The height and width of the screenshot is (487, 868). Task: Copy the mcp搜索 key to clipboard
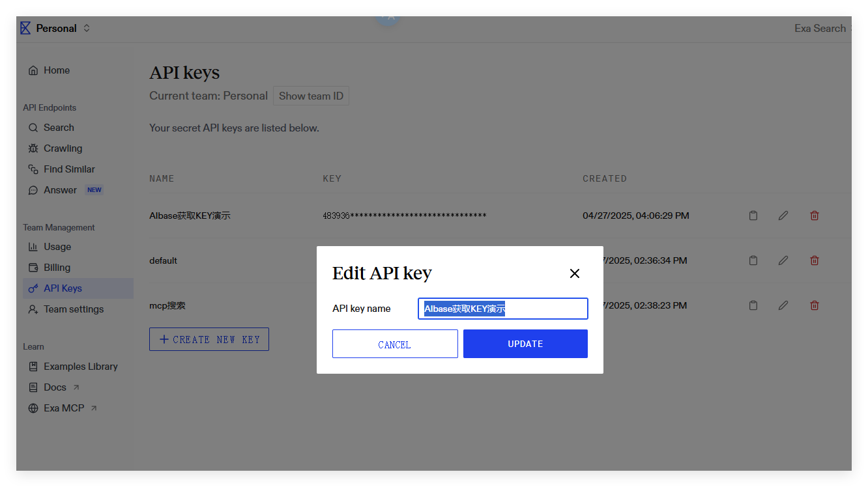(x=753, y=305)
